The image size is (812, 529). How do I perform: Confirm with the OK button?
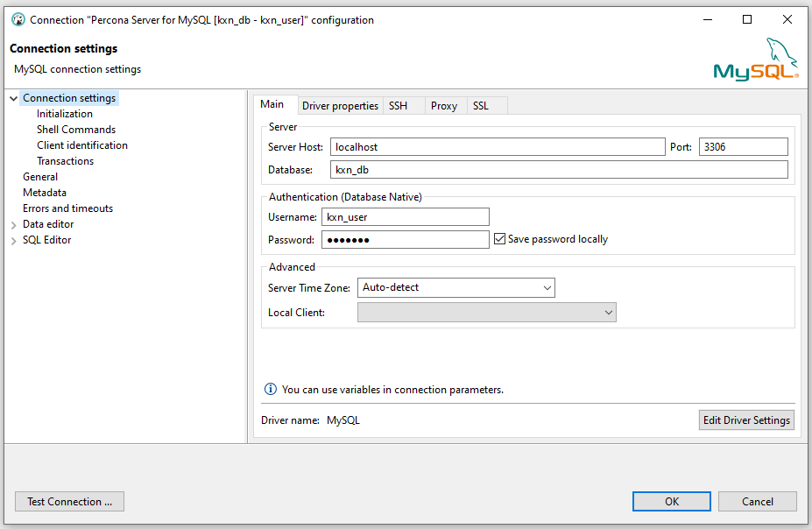pos(672,501)
